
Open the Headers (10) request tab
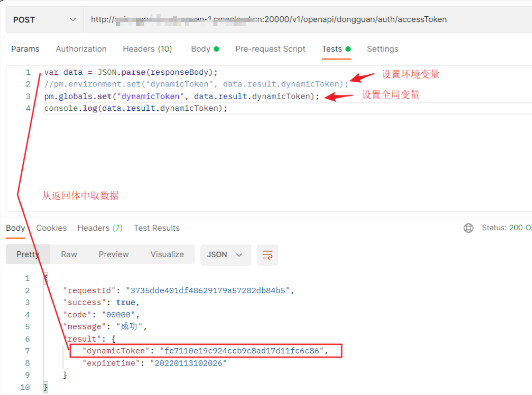coord(147,49)
